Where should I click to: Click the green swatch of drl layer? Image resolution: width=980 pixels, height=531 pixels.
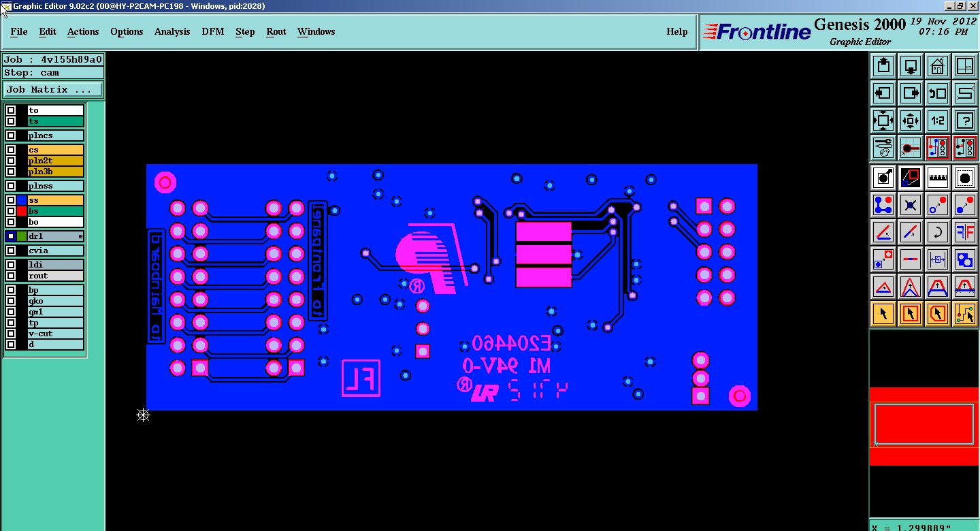(22, 236)
